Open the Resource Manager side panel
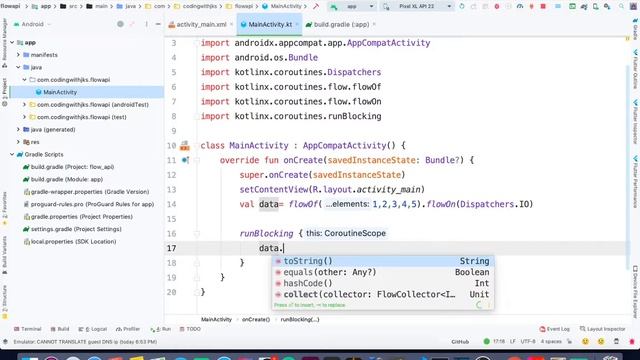The width and height of the screenshot is (640, 360). [x=4, y=43]
